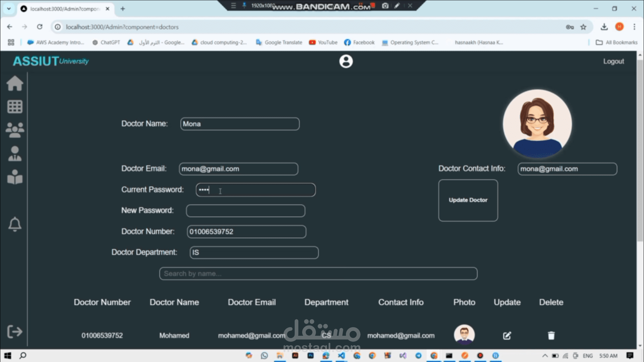Edit Mohamed's row with pencil icon
This screenshot has width=644, height=362.
[507, 336]
